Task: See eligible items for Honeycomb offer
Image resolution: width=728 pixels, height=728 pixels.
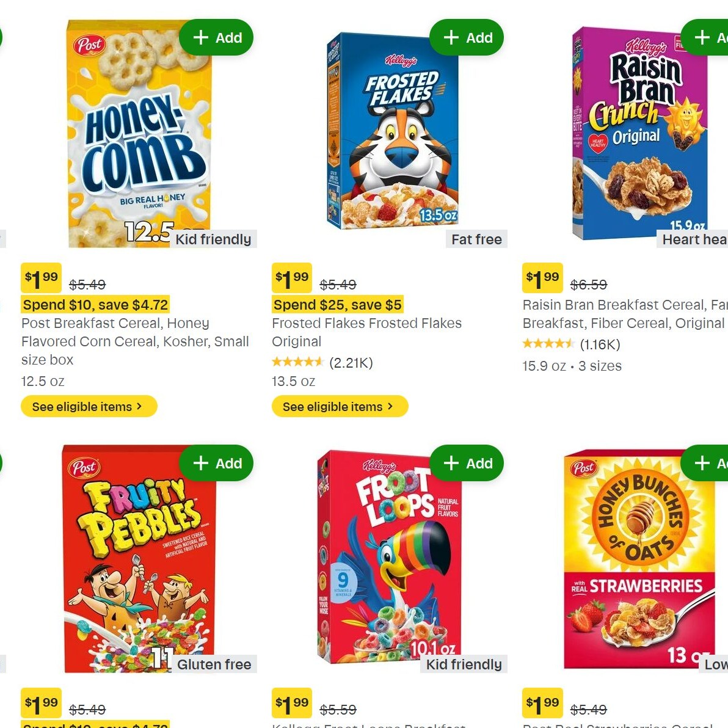Action: click(89, 407)
